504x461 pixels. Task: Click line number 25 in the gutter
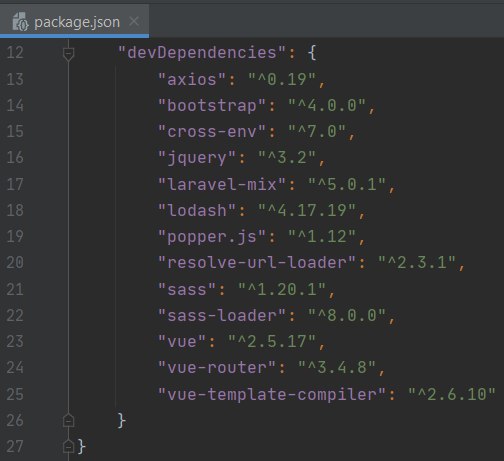point(15,394)
